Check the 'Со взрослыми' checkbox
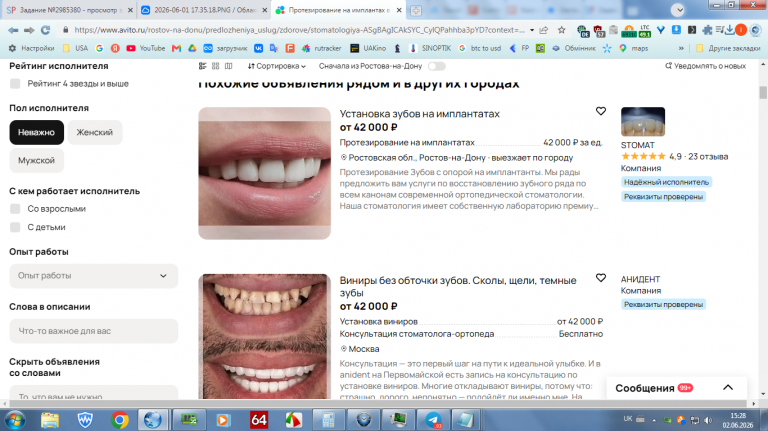This screenshot has width=768, height=431. [x=15, y=209]
